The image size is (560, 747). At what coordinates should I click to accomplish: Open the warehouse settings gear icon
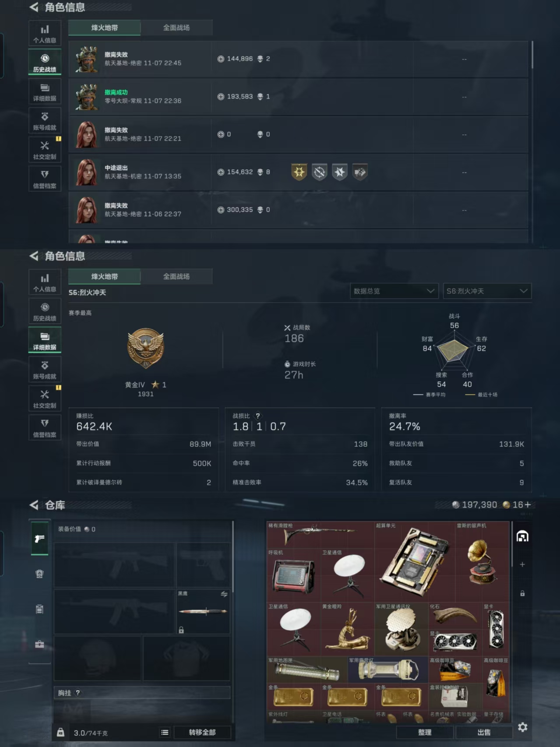pos(522,727)
